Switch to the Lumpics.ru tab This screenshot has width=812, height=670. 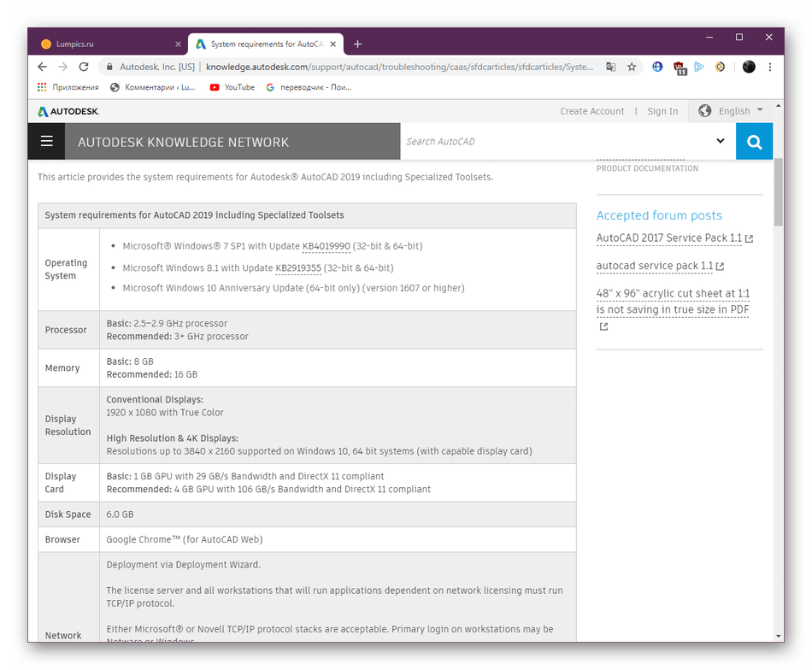(109, 44)
